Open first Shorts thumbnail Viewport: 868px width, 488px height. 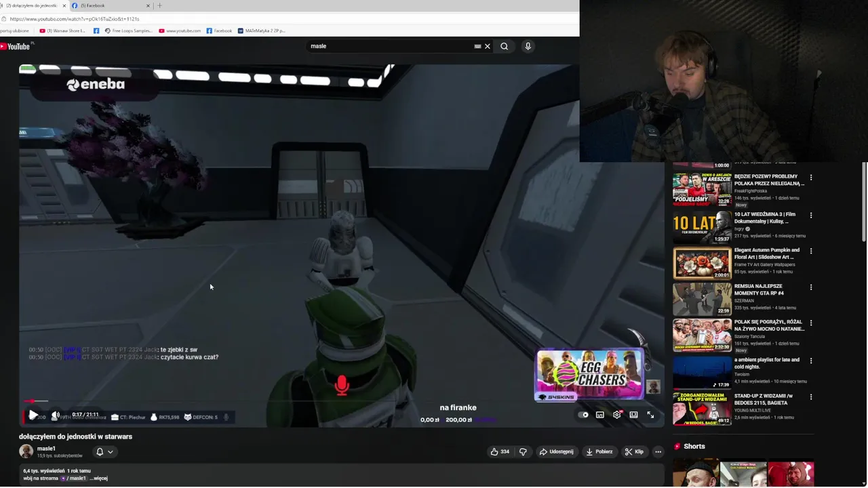[696, 473]
